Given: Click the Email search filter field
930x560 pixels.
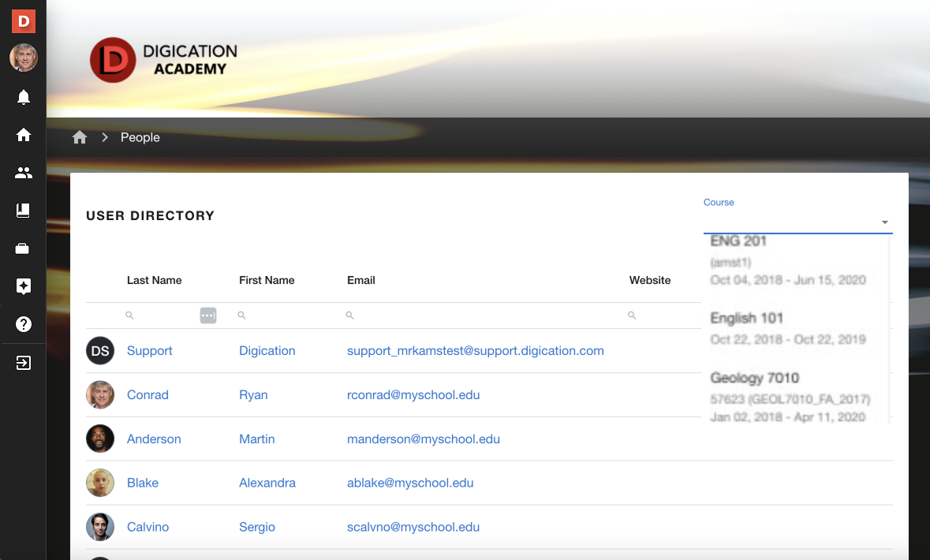Looking at the screenshot, I should pos(483,315).
